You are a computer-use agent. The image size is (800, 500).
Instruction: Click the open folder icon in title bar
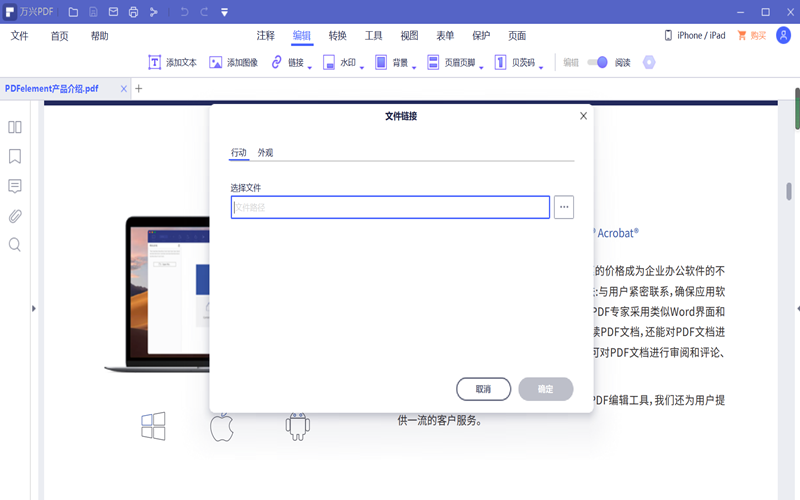pyautogui.click(x=73, y=12)
